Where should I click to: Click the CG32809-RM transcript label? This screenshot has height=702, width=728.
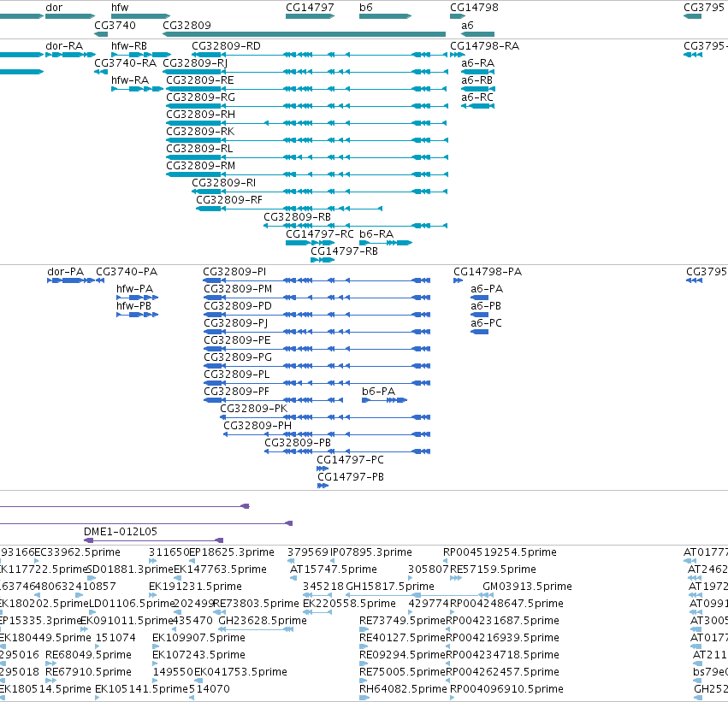pyautogui.click(x=200, y=166)
